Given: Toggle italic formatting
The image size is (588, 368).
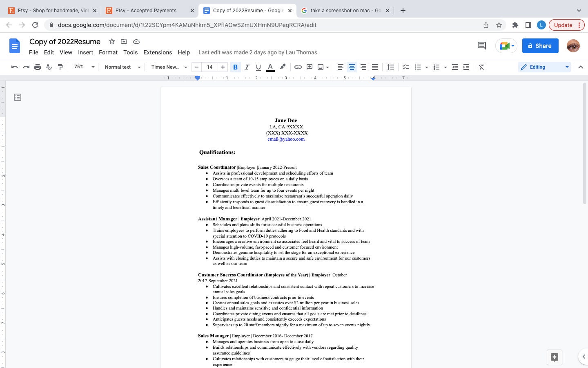Looking at the screenshot, I should (247, 67).
